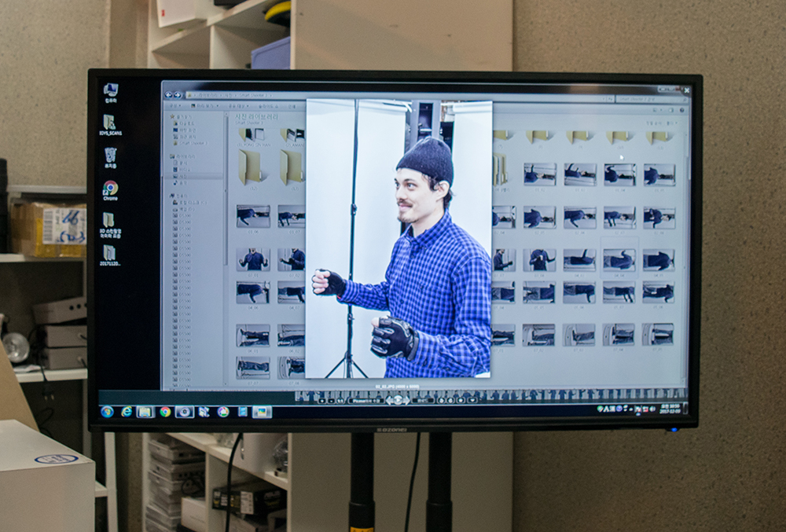786x532 pixels.
Task: Open 바탕 화면 (Desktop) in the navigation pane
Action: pyautogui.click(x=185, y=130)
